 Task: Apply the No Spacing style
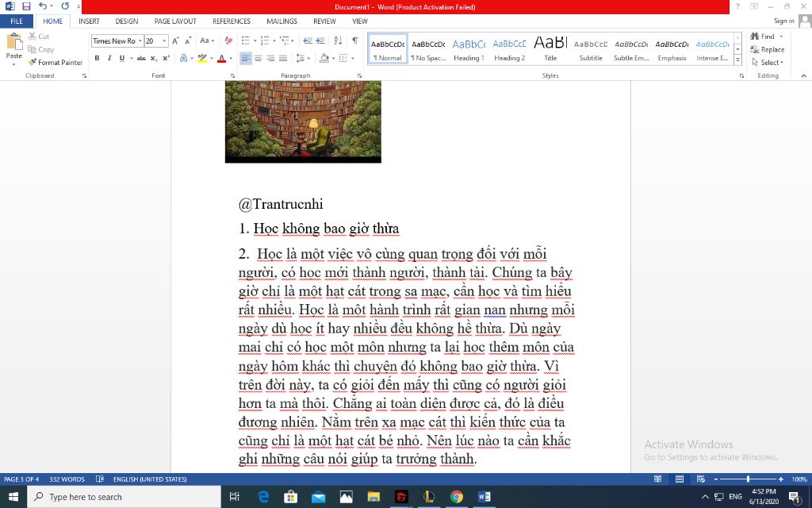pyautogui.click(x=428, y=49)
